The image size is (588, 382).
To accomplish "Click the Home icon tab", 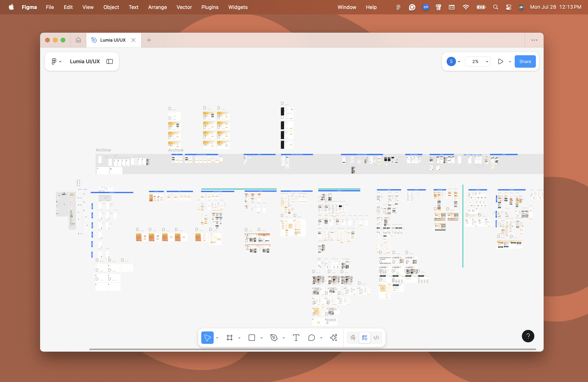I will pos(78,40).
